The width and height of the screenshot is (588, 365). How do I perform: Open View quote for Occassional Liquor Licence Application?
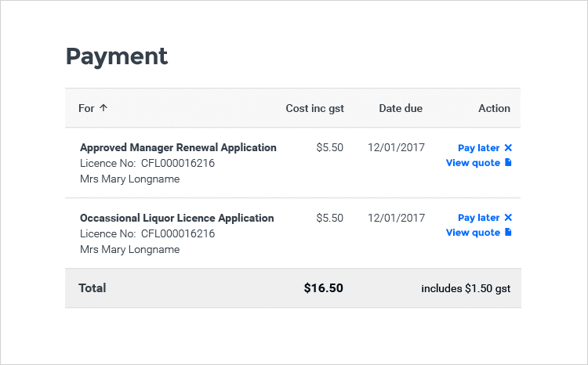[x=473, y=233]
